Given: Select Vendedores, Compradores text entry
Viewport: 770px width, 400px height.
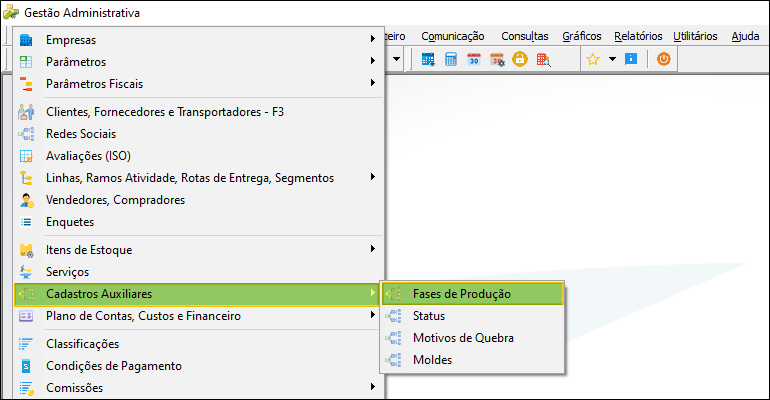Looking at the screenshot, I should (115, 200).
